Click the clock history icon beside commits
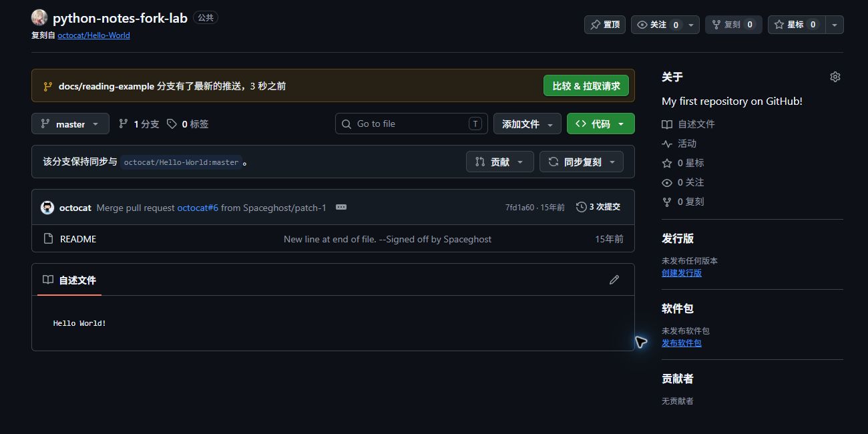The height and width of the screenshot is (434, 868). (581, 207)
